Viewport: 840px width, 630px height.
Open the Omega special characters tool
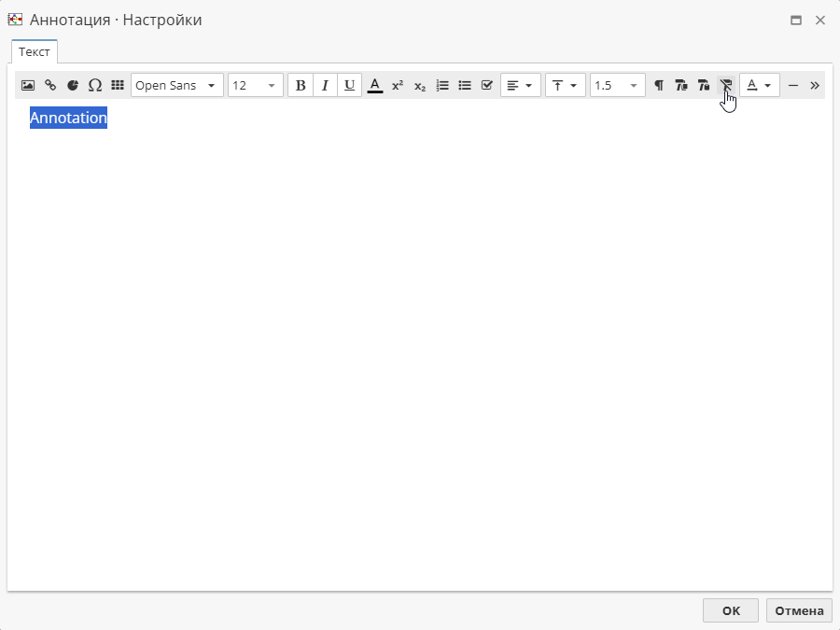pyautogui.click(x=94, y=85)
